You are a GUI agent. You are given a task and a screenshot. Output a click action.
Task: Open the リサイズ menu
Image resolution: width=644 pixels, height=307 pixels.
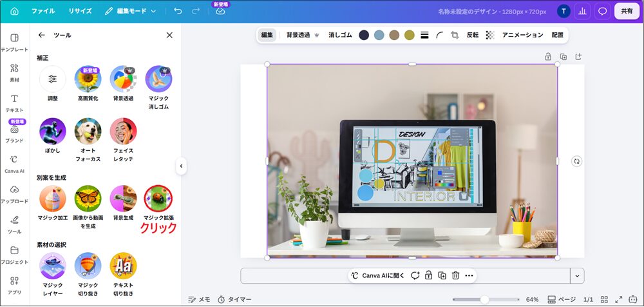point(80,11)
